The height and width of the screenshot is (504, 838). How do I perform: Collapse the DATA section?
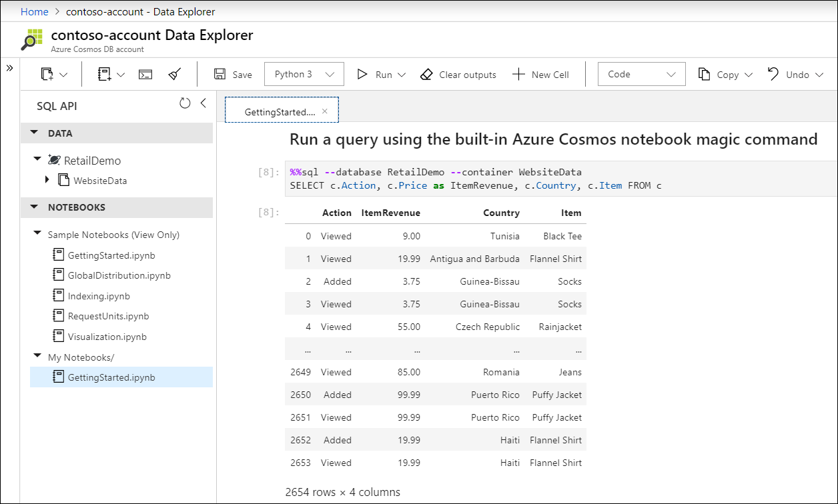[x=35, y=133]
